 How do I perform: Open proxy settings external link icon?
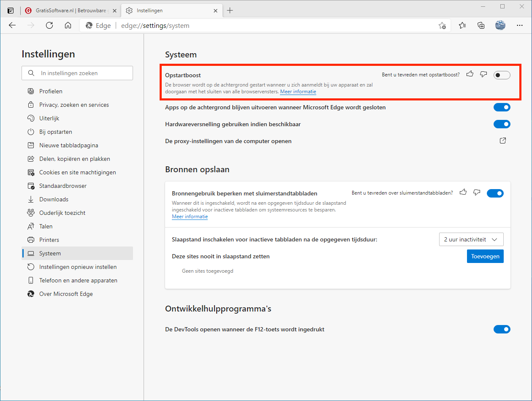click(503, 141)
